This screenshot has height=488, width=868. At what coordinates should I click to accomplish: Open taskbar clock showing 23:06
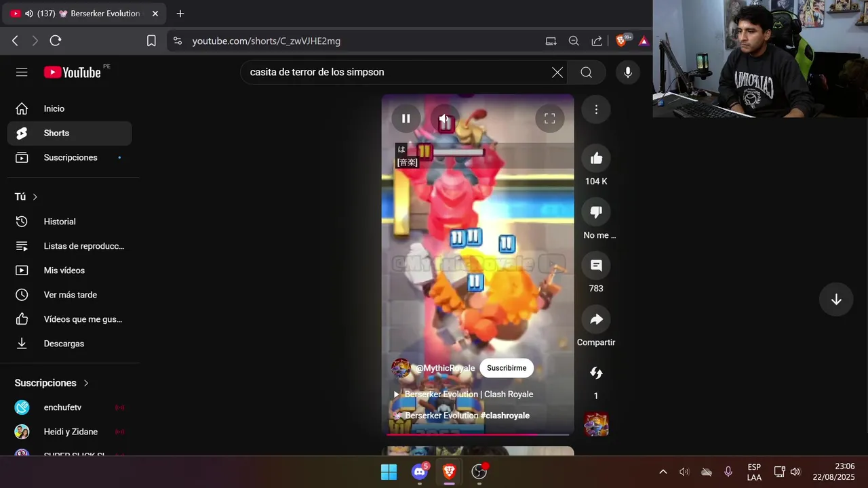[x=835, y=472]
